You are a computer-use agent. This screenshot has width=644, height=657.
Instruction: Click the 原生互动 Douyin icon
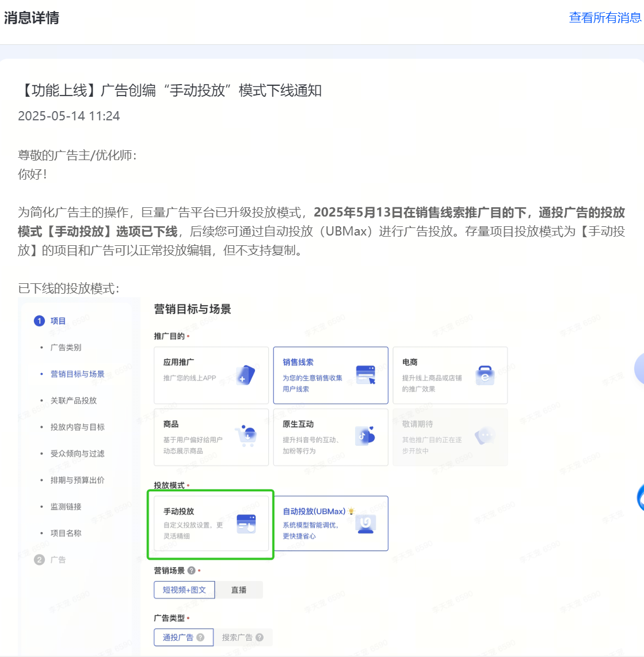[x=365, y=436]
